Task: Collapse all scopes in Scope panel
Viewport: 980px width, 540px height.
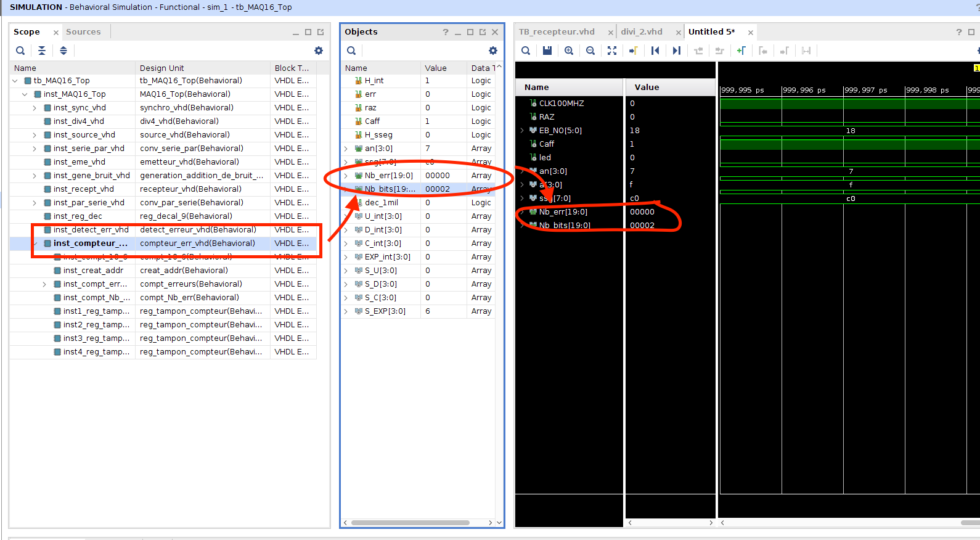Action: [x=42, y=51]
